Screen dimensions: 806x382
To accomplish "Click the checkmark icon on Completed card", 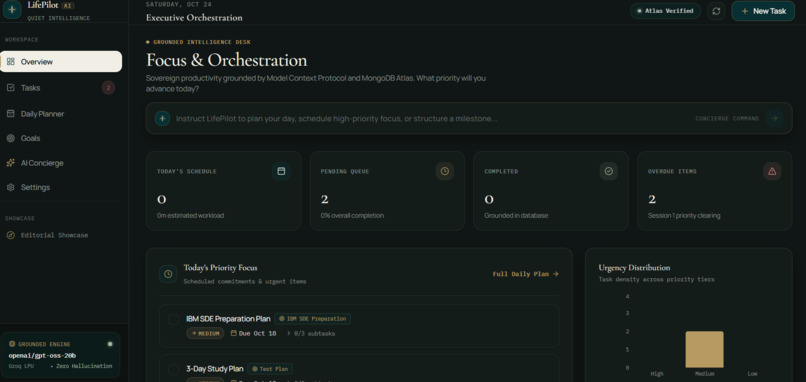I will pos(609,171).
